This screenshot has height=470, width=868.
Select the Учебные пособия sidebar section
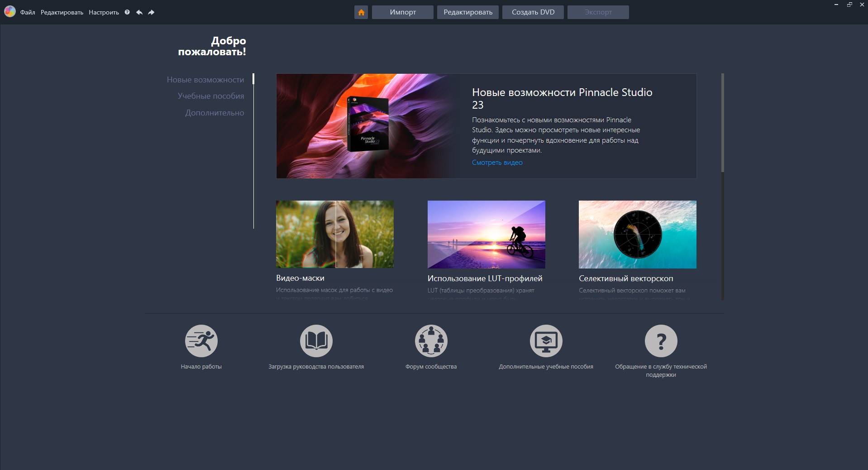click(x=210, y=96)
